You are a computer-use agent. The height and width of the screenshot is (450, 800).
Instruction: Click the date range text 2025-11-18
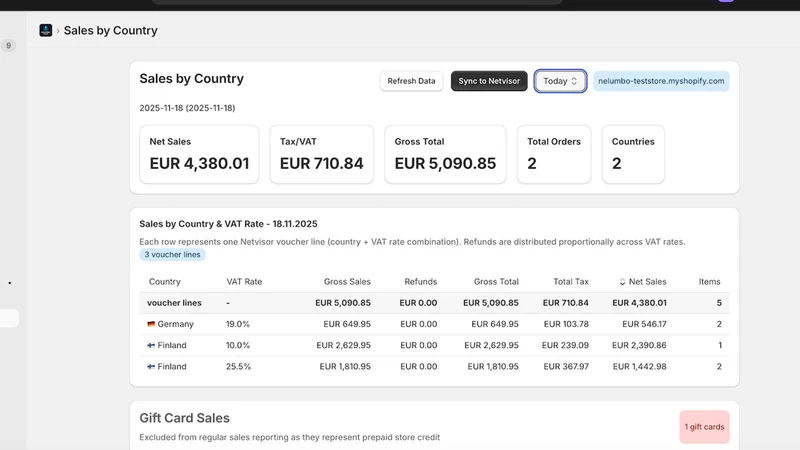click(187, 108)
